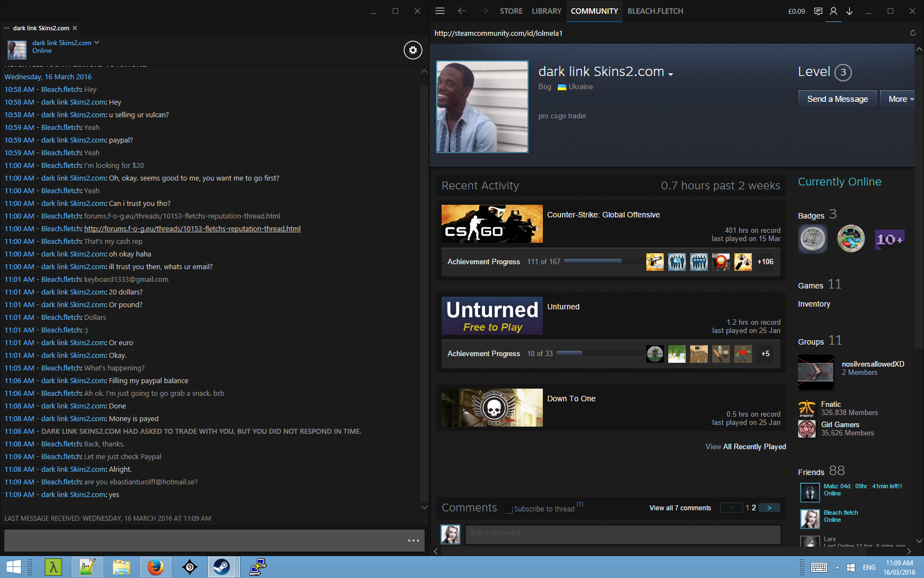
Task: Reload the page with refresh icon
Action: [x=912, y=33]
